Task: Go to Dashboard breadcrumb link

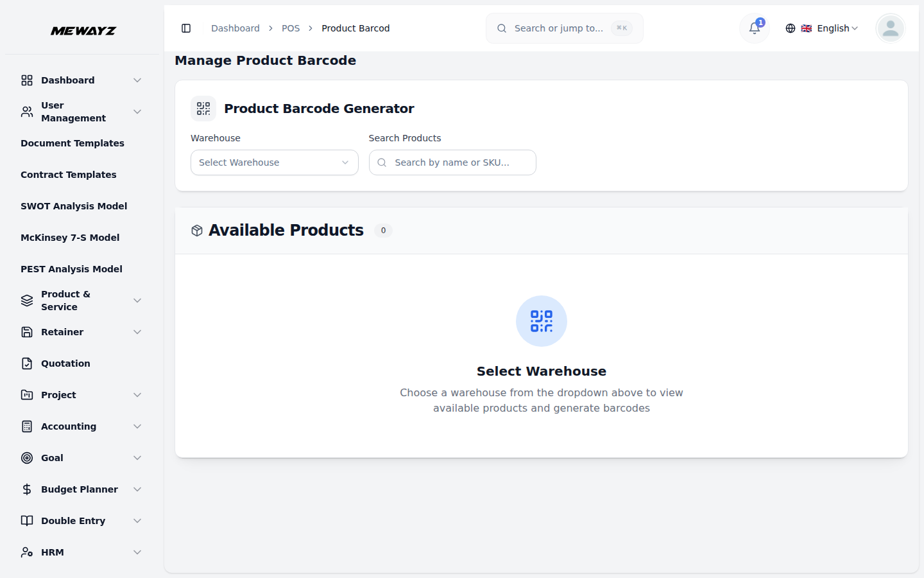Action: tap(235, 28)
